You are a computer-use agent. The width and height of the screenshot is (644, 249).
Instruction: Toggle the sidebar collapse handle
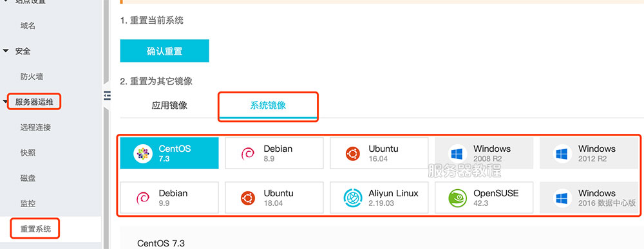point(107,95)
